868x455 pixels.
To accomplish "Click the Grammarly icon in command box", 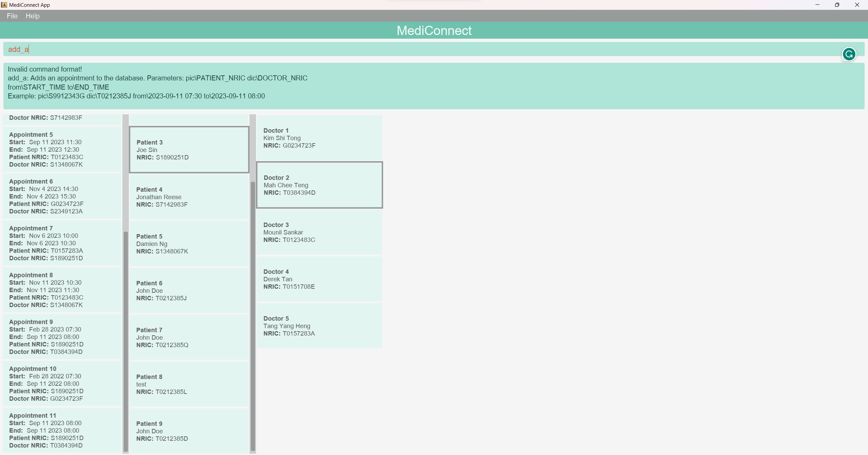I will coord(849,54).
